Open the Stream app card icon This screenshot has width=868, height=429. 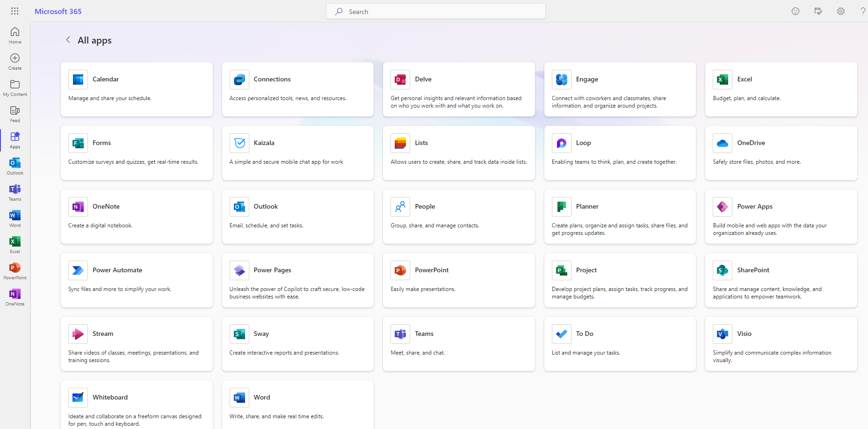[x=78, y=334]
